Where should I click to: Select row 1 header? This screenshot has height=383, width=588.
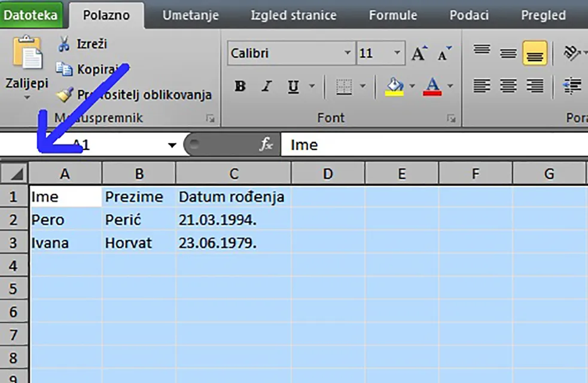point(14,197)
